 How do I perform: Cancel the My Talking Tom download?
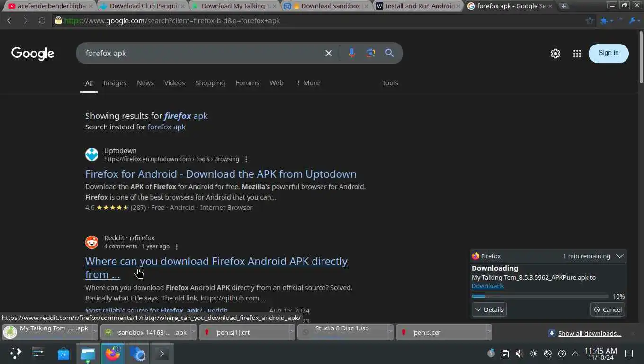(608, 309)
